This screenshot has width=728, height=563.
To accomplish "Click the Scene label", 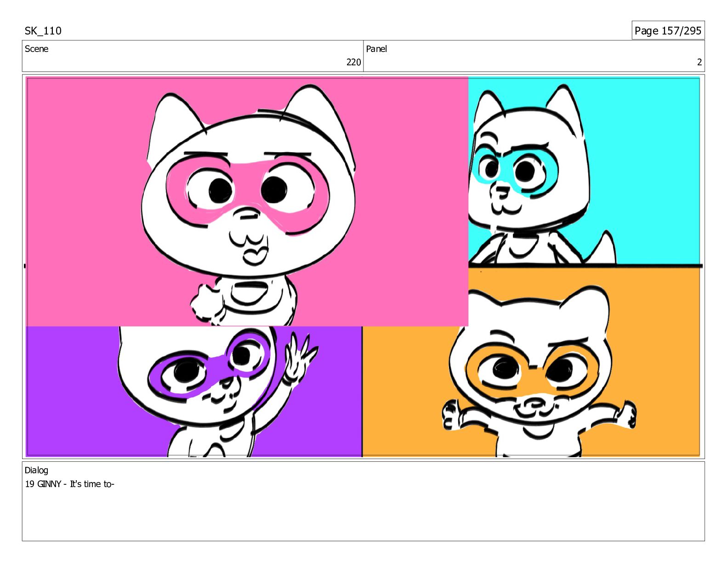I will point(36,49).
